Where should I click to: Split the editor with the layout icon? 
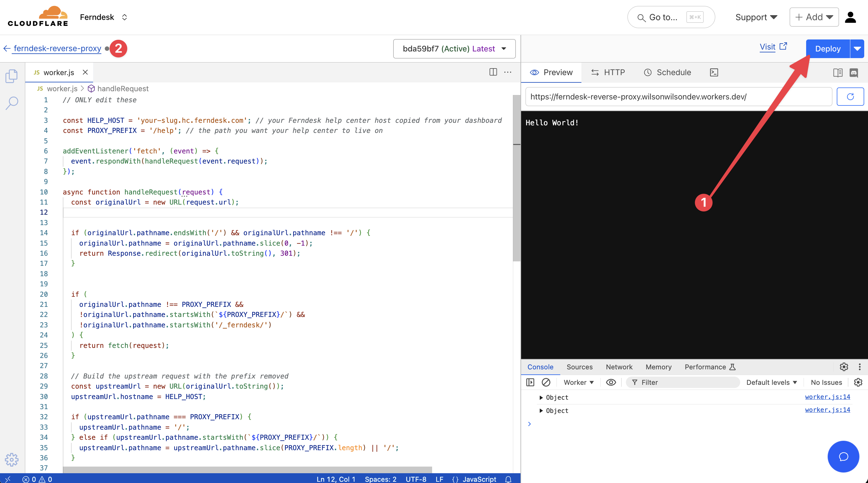tap(493, 72)
